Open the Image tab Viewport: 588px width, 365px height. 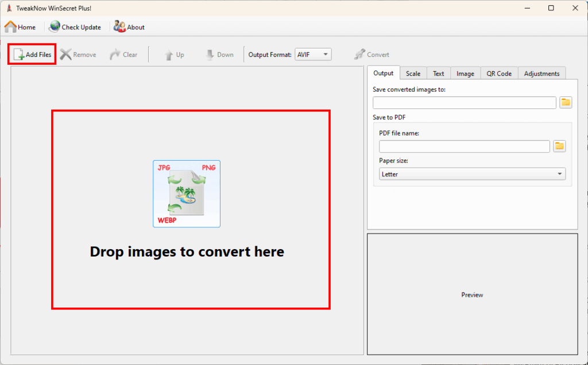(x=465, y=73)
